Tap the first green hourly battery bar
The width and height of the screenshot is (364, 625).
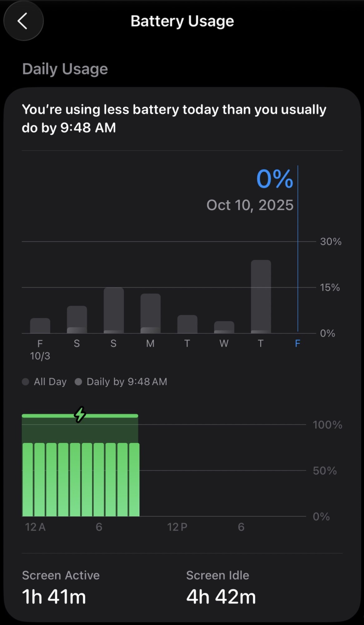point(28,480)
